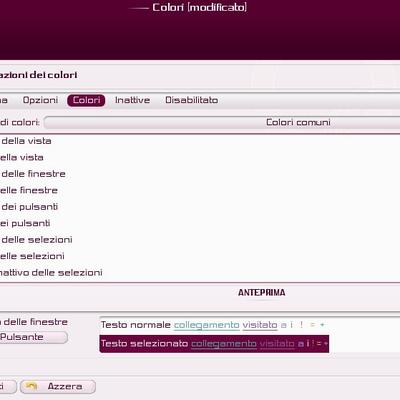
Task: Click the Azzera button
Action: point(58,387)
